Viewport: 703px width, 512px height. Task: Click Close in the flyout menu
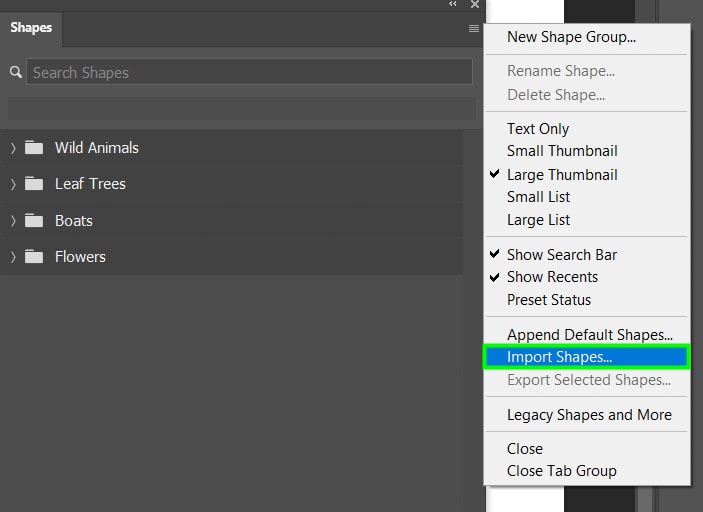(x=587, y=449)
